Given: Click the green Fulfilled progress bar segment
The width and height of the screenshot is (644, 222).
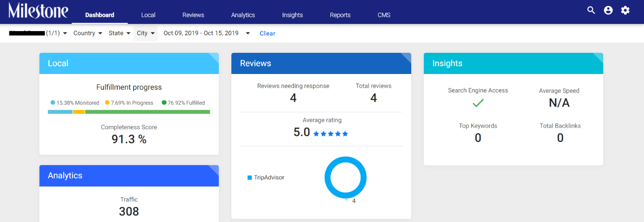Looking at the screenshot, I should coord(147,112).
